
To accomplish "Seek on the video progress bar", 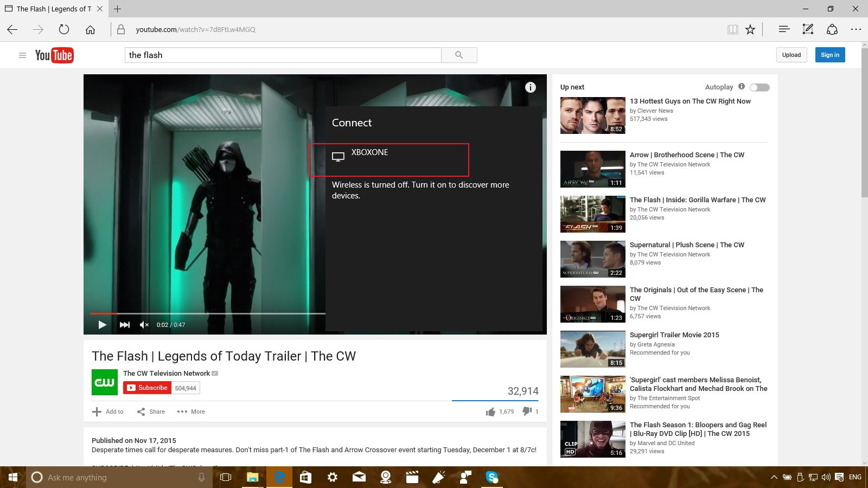I will 208,313.
